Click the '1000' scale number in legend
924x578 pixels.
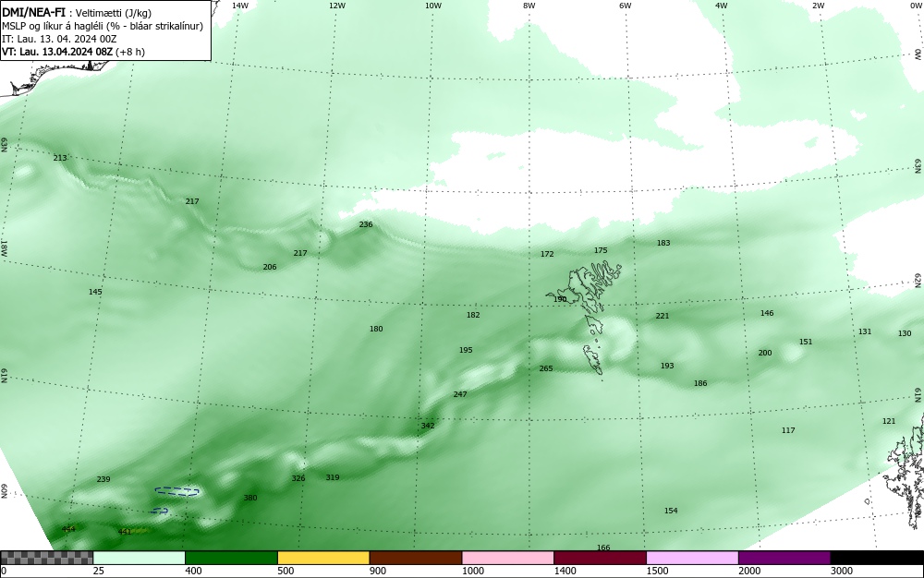coord(472,571)
